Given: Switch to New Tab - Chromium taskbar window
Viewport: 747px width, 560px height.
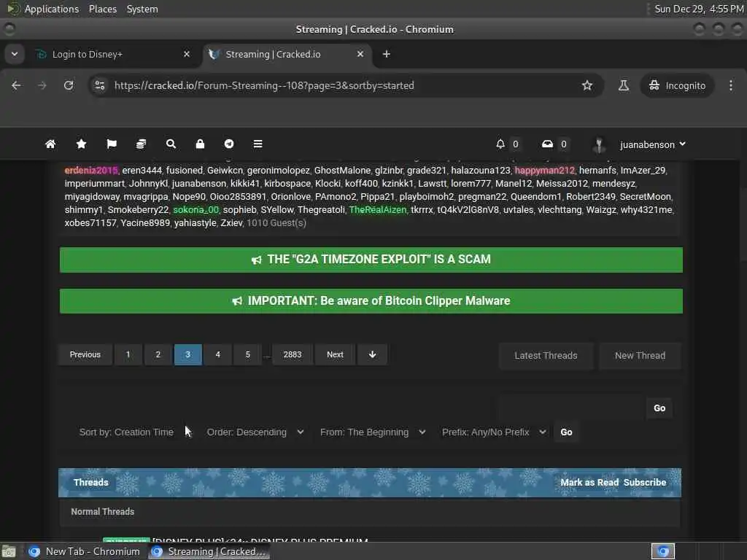Looking at the screenshot, I should (x=85, y=551).
